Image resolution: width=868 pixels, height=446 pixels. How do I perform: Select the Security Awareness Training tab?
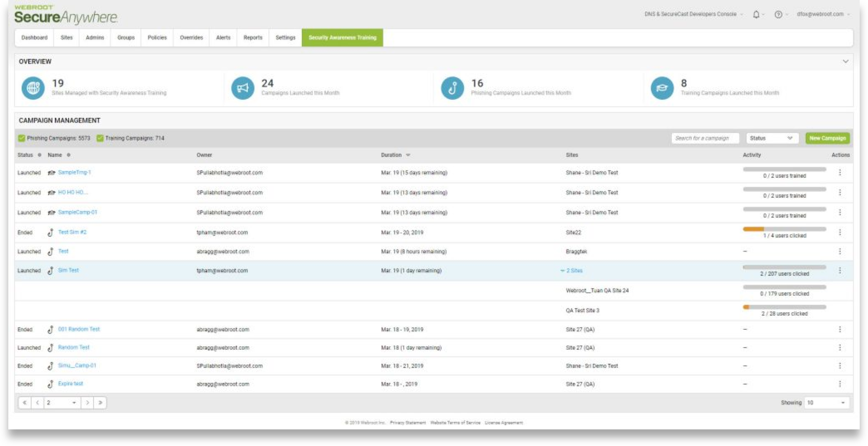tap(343, 37)
